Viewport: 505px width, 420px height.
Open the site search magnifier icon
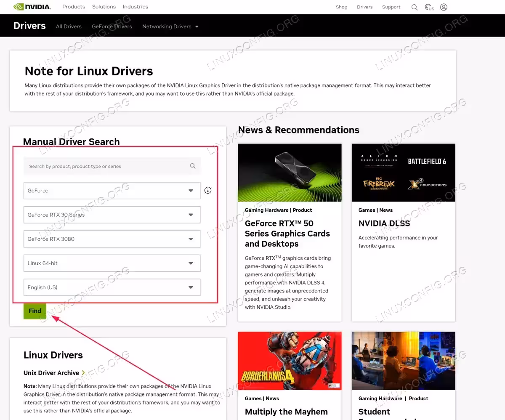click(x=415, y=7)
